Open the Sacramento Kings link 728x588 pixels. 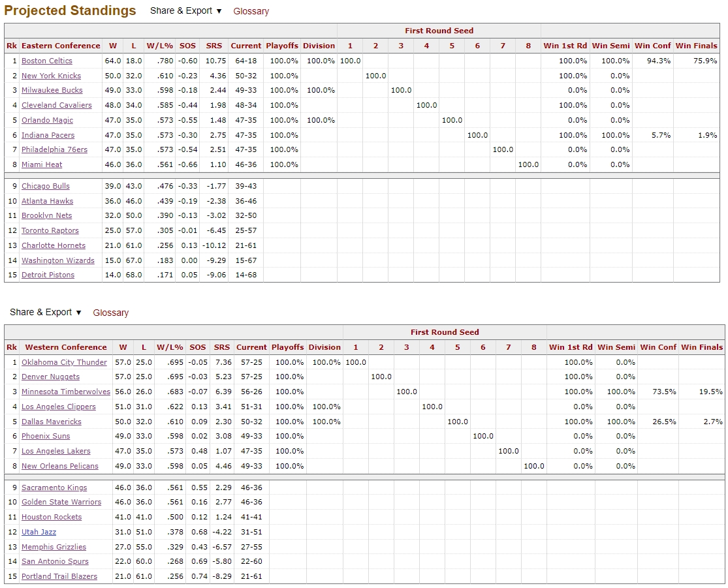pos(54,487)
